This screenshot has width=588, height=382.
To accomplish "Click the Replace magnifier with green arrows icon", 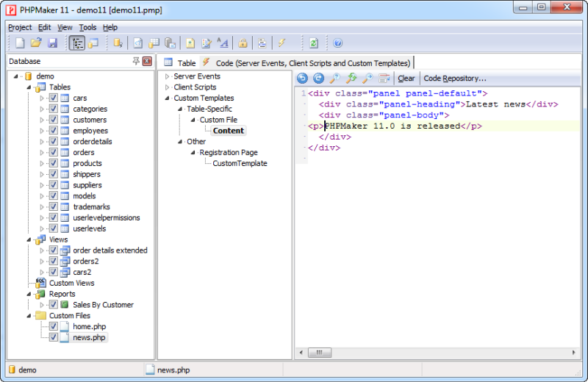I will tap(351, 78).
